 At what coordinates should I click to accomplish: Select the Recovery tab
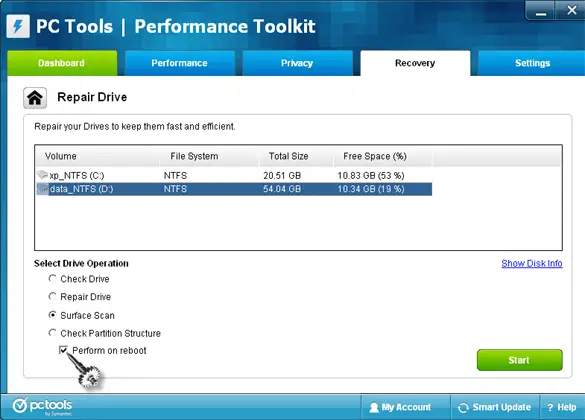point(415,63)
